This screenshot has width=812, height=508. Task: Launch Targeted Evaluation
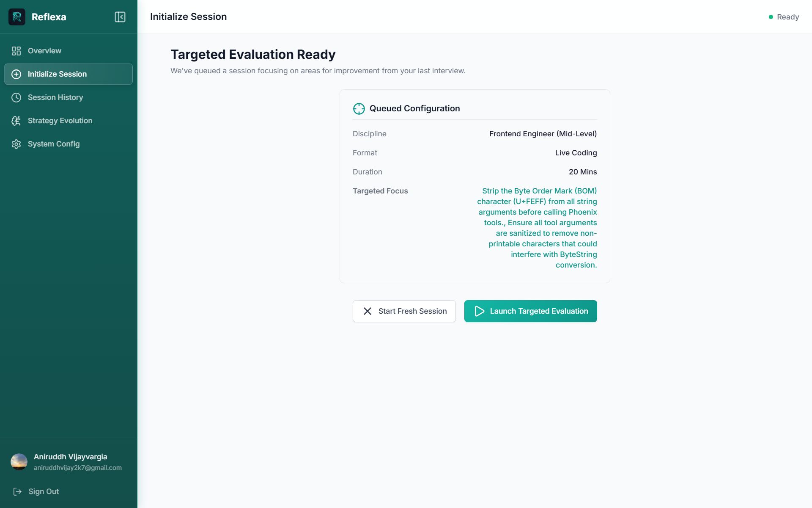(530, 311)
